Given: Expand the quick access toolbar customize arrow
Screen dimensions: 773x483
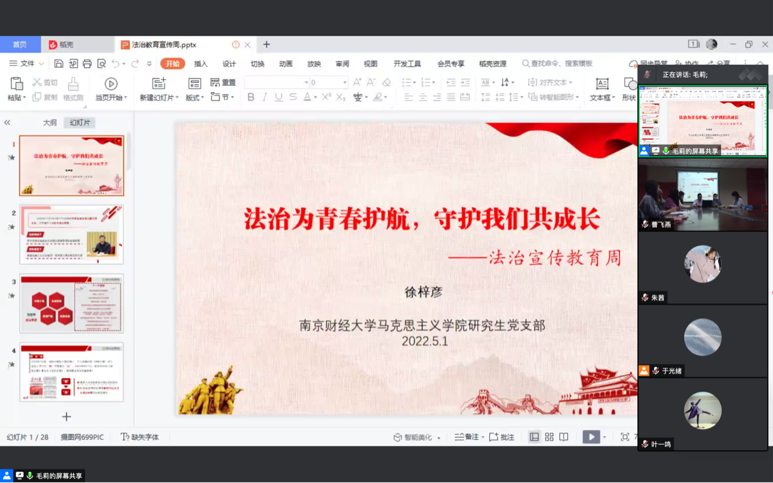Looking at the screenshot, I should pos(149,64).
